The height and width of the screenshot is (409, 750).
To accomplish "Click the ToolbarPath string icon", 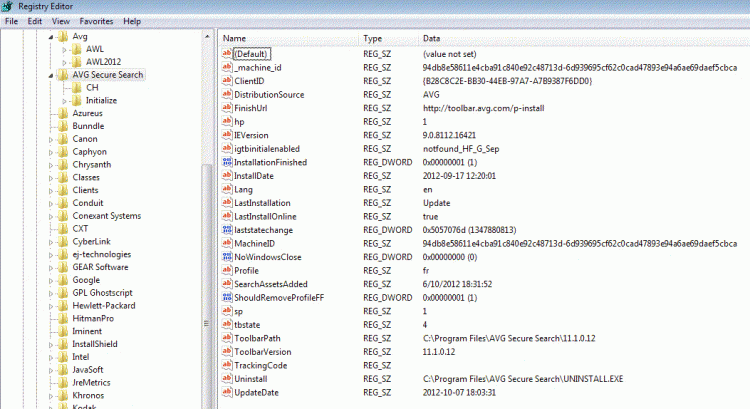I will coord(227,338).
